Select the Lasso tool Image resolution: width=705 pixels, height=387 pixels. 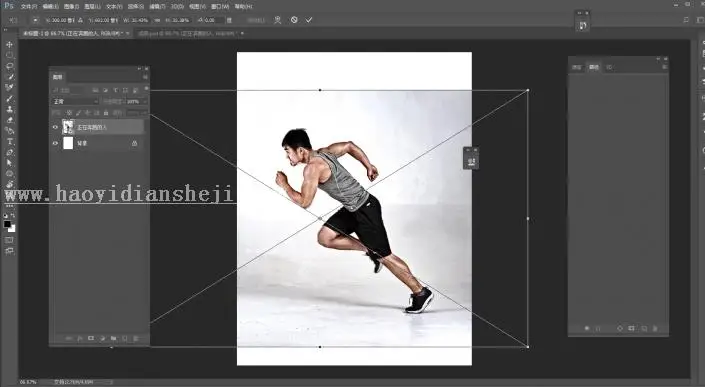pyautogui.click(x=9, y=66)
